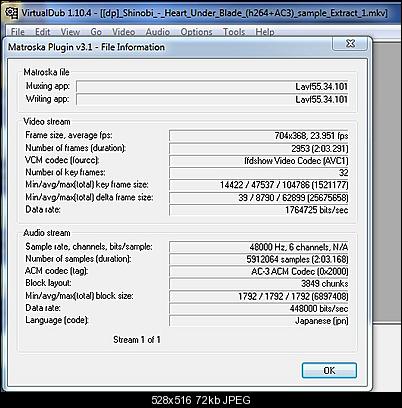Click the Number of key frames label
The height and width of the screenshot is (408, 402).
click(65, 172)
